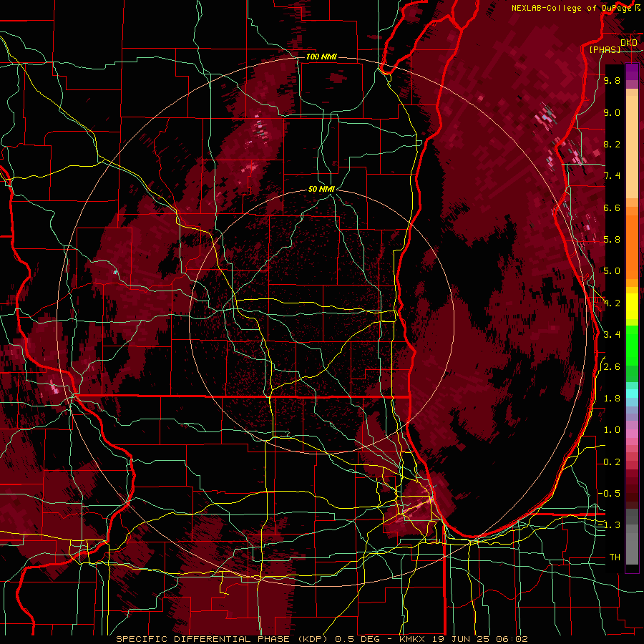Click the 4.2 scale value

pos(612,303)
